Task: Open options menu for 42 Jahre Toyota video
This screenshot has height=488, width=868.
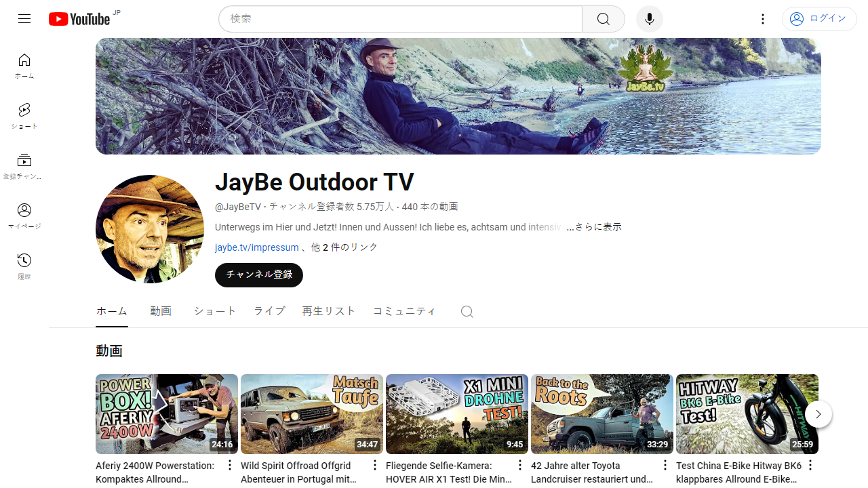Action: 665,465
